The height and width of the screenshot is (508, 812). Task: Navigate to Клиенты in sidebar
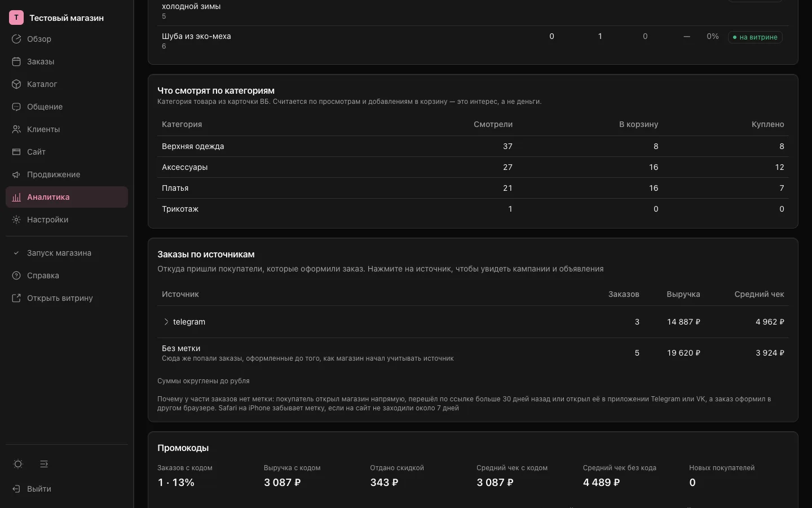click(x=67, y=129)
